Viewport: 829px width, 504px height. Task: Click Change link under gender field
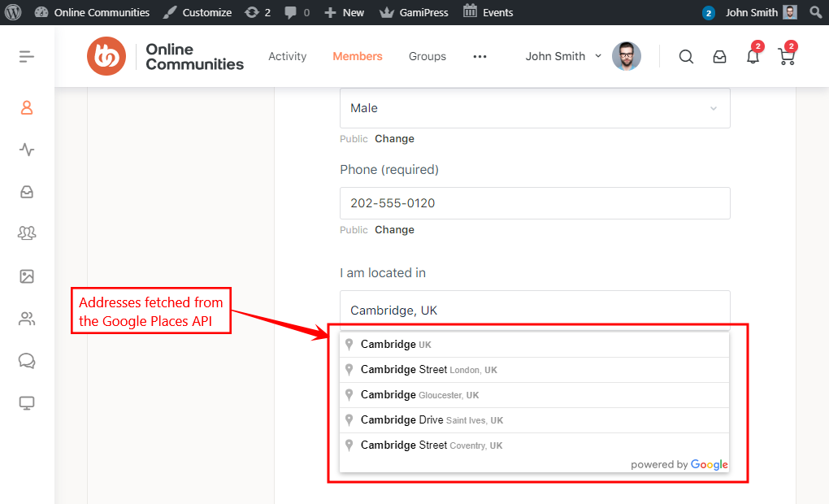click(394, 139)
